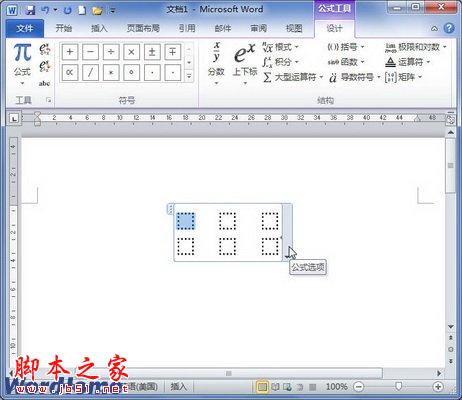Click the abc Normal Text button
462x400 pixels.
click(44, 83)
